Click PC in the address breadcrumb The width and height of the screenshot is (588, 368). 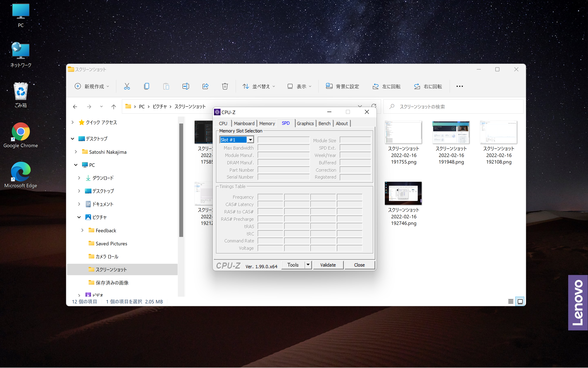[x=142, y=106]
